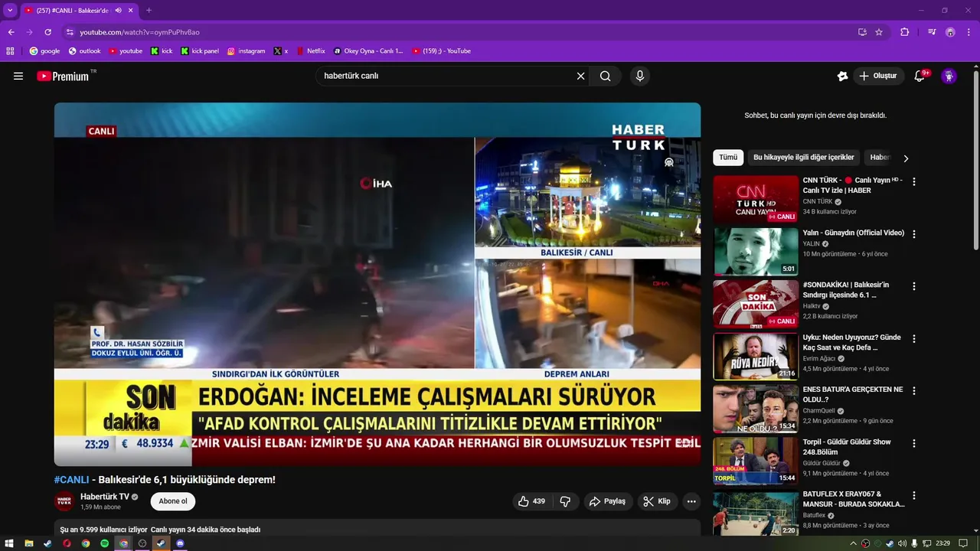Open the Yalın - Günaydın thumbnail
This screenshot has width=980, height=551.
pyautogui.click(x=756, y=251)
